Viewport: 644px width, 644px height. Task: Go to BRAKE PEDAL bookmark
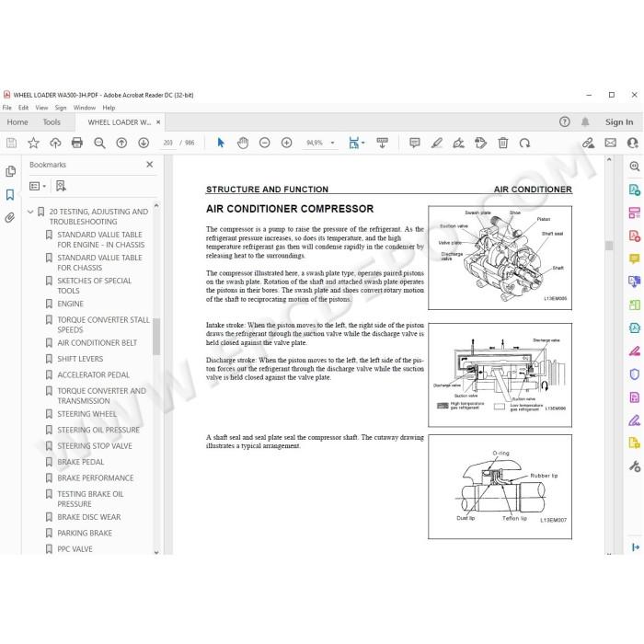[x=81, y=462]
